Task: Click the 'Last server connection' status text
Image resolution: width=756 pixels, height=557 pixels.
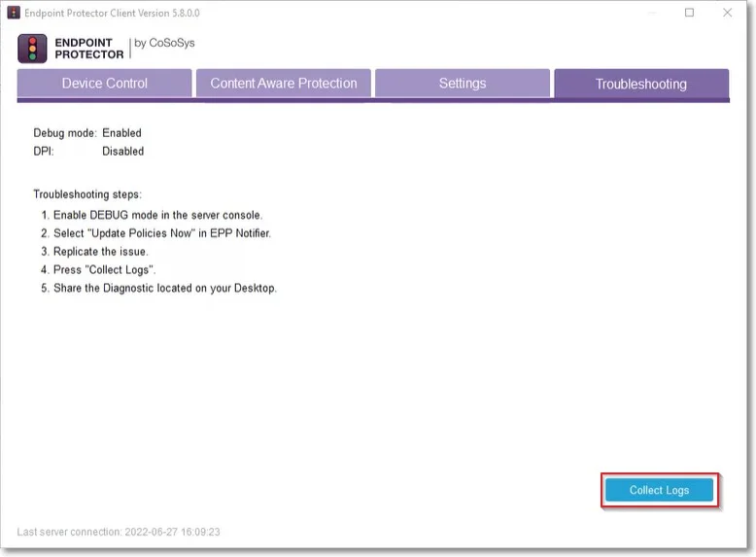Action: point(119,532)
